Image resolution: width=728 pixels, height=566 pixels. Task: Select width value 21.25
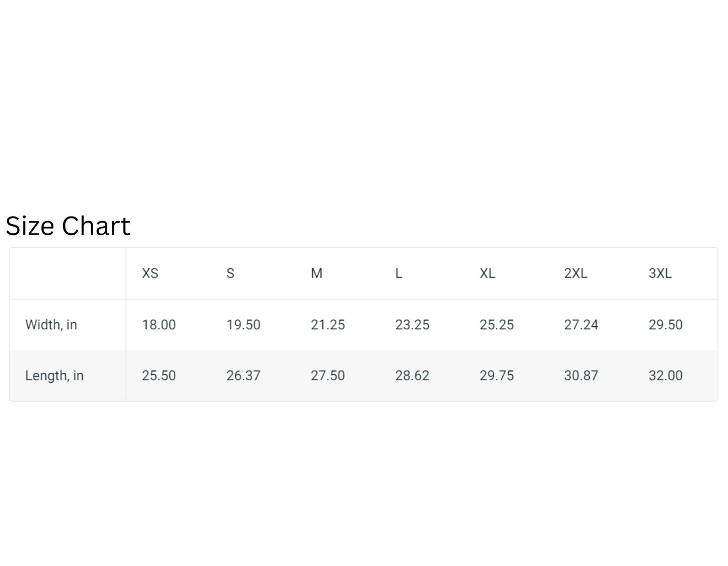tap(328, 325)
